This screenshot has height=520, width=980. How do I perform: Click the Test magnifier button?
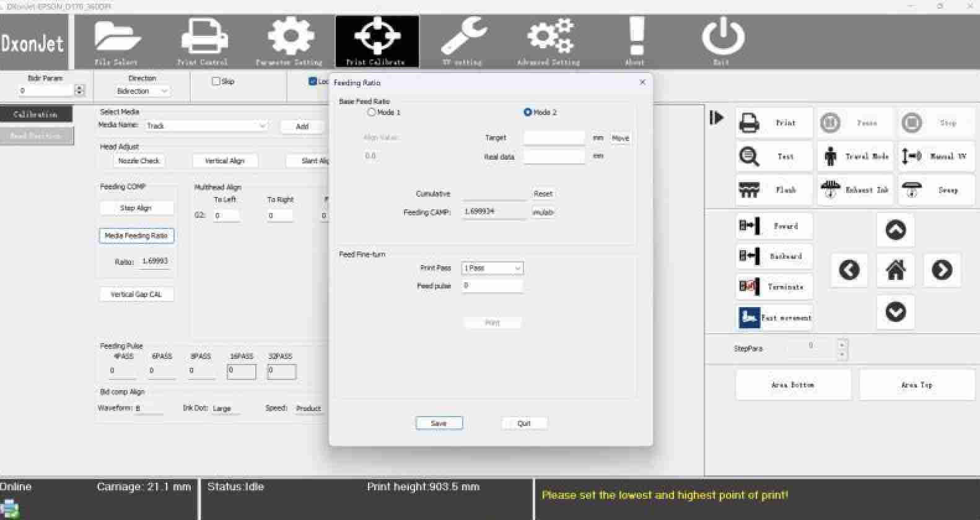point(774,157)
